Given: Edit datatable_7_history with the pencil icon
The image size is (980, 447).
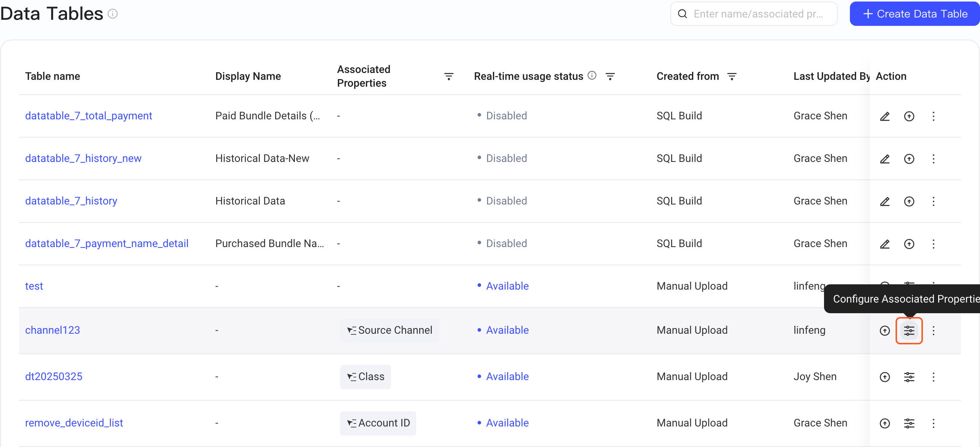Looking at the screenshot, I should [885, 201].
